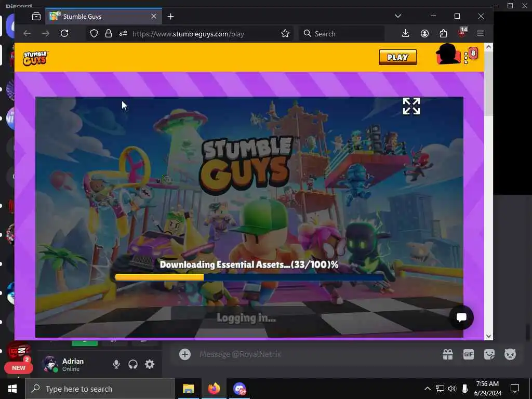This screenshot has height=399, width=532.
Task: Add attachment with plus button in Discord
Action: tap(185, 354)
